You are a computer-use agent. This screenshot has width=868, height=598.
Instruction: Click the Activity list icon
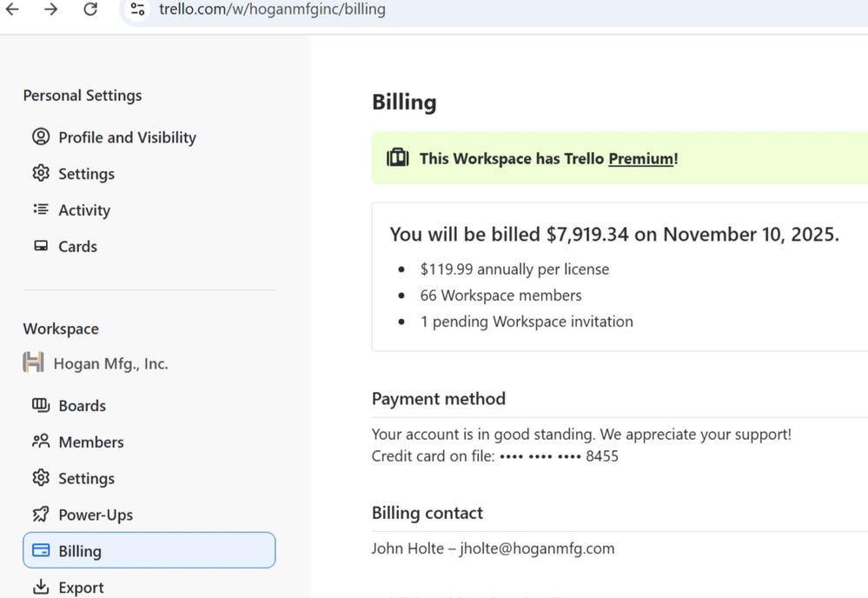(x=41, y=209)
